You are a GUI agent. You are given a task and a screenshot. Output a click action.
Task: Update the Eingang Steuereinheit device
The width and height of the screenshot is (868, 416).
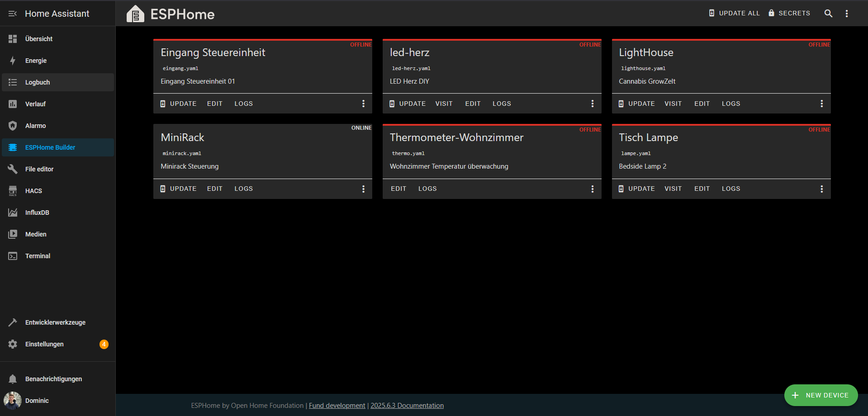(179, 104)
